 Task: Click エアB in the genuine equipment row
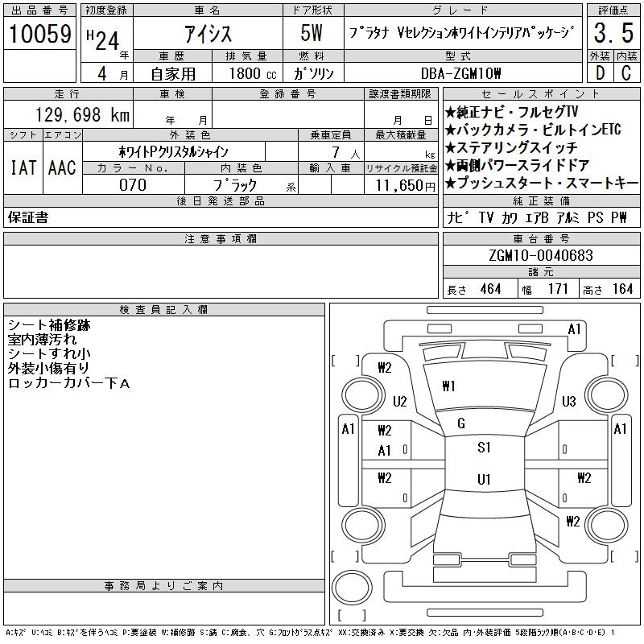(537, 217)
